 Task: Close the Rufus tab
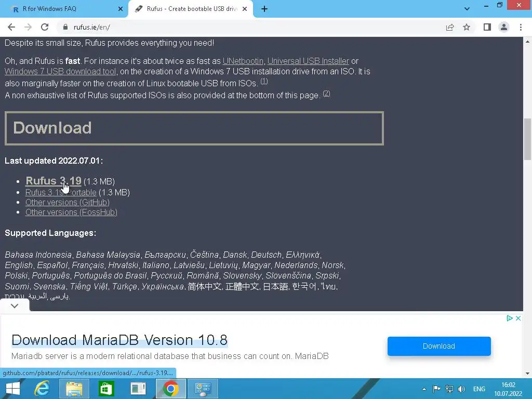(x=245, y=9)
